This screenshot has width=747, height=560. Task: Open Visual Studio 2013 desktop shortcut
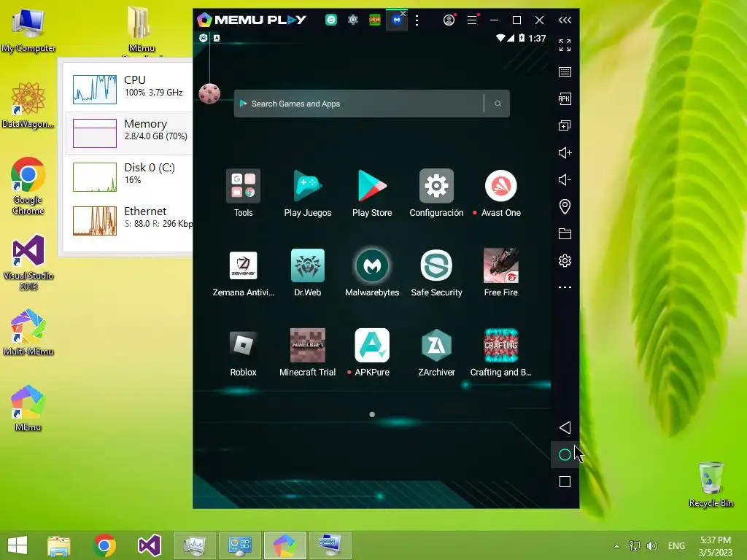click(x=28, y=262)
